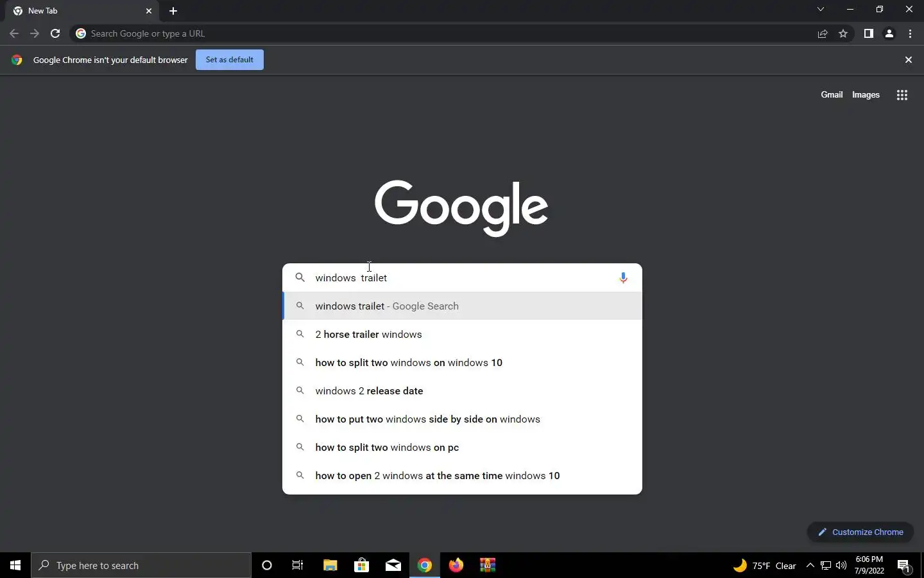
Task: Open Task View icon on taskbar
Action: click(x=298, y=565)
